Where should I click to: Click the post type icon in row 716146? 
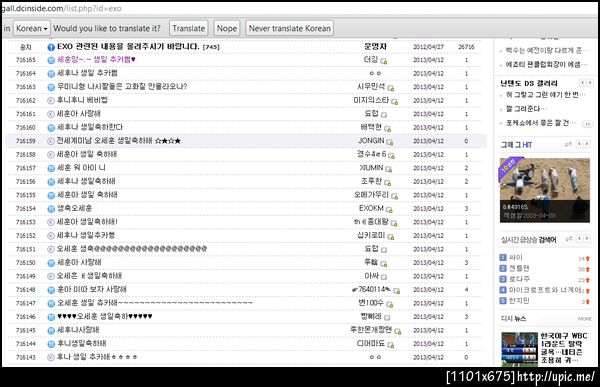pyautogui.click(x=51, y=317)
